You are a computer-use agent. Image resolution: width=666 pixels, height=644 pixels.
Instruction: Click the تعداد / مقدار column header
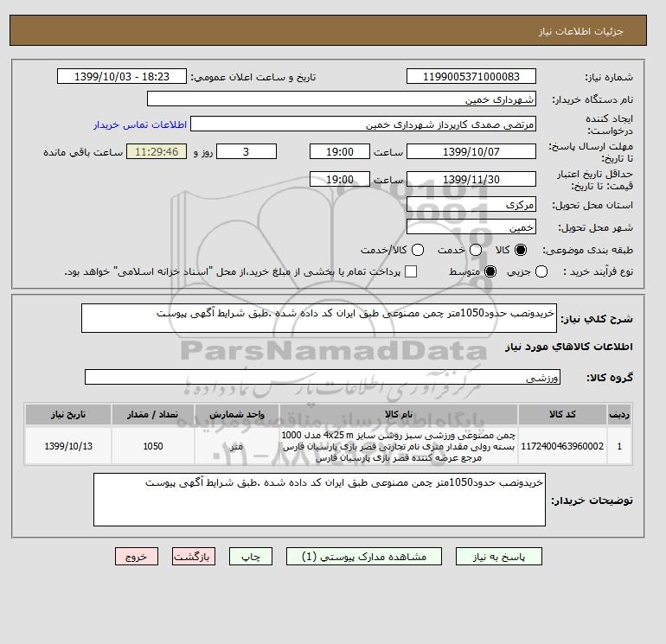coord(153,414)
